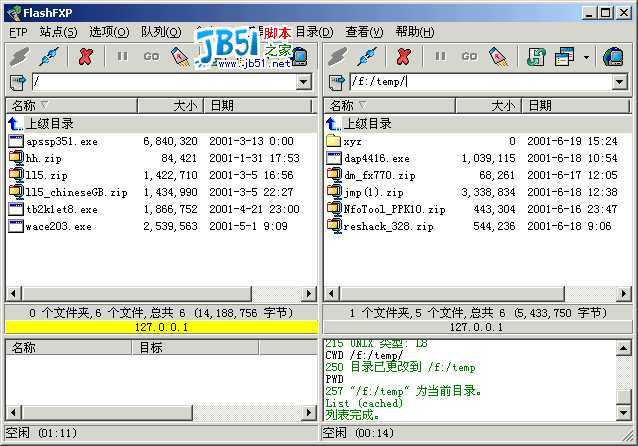
Task: Sort the left pane by the 名称 column
Action: [x=72, y=106]
